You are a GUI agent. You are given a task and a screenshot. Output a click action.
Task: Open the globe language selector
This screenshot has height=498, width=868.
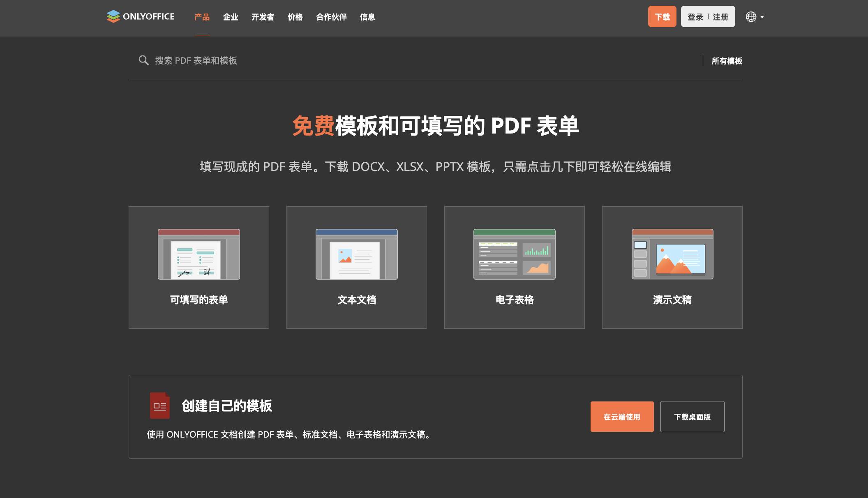(x=751, y=17)
